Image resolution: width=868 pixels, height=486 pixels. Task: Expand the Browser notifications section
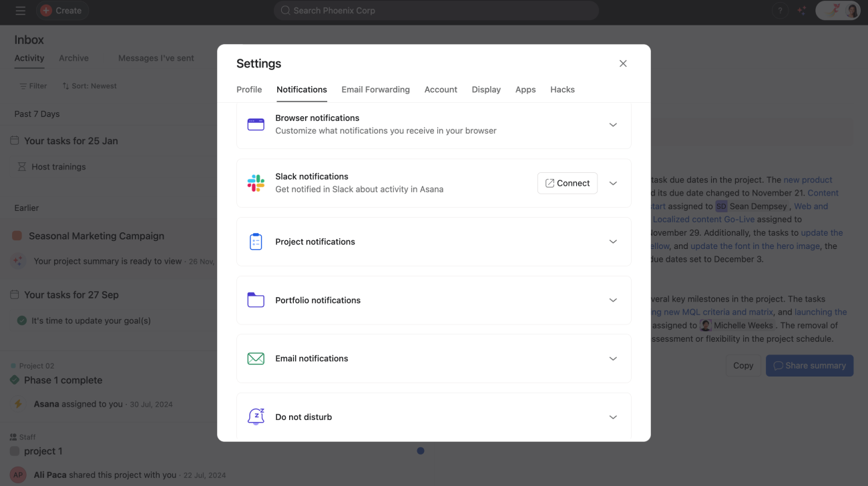[x=613, y=125]
